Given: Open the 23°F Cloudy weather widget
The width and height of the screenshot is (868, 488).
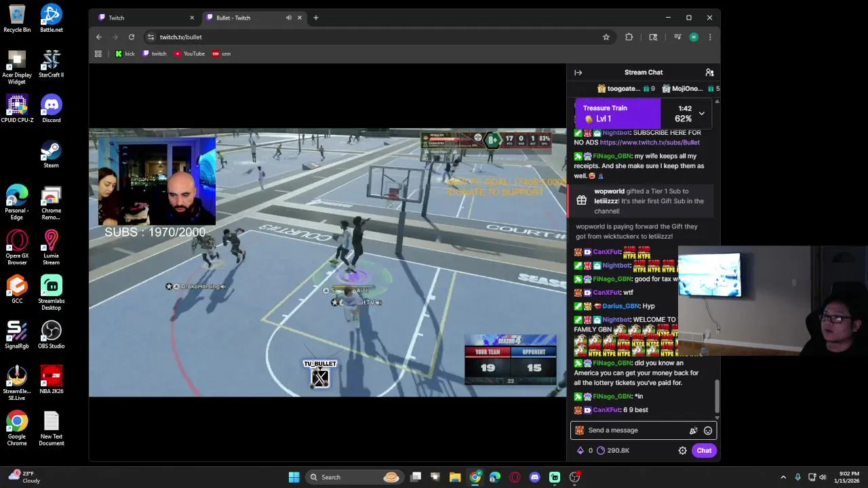Looking at the screenshot, I should (24, 477).
